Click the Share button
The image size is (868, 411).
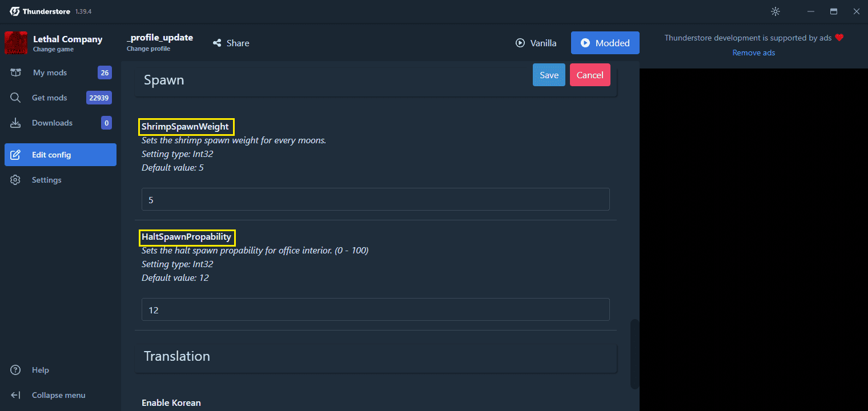coord(231,43)
